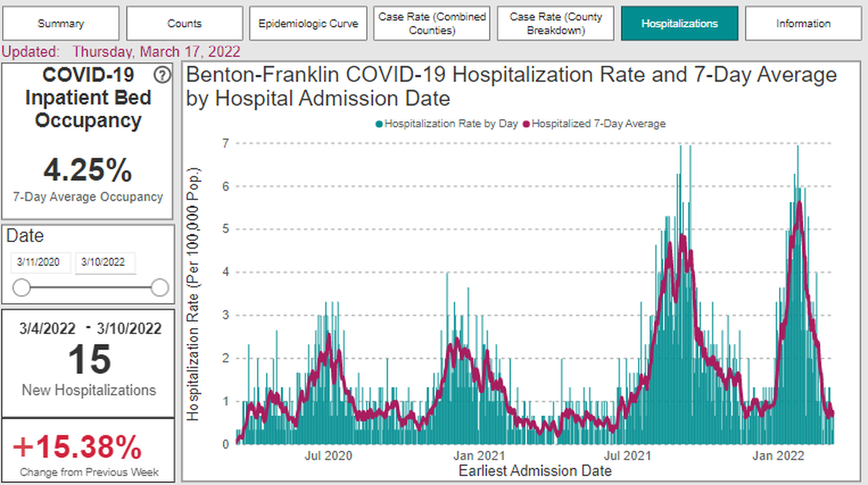Select Case Rate (County Breakdown) tab

pos(556,24)
